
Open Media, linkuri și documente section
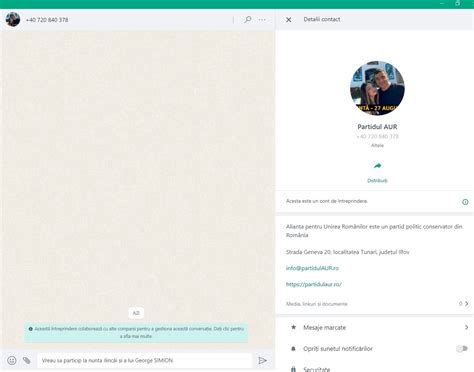point(375,304)
